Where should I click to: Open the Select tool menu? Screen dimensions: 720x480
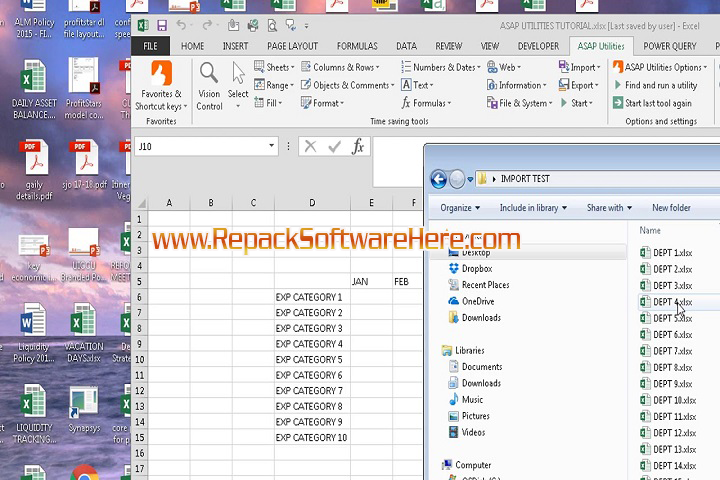(238, 86)
